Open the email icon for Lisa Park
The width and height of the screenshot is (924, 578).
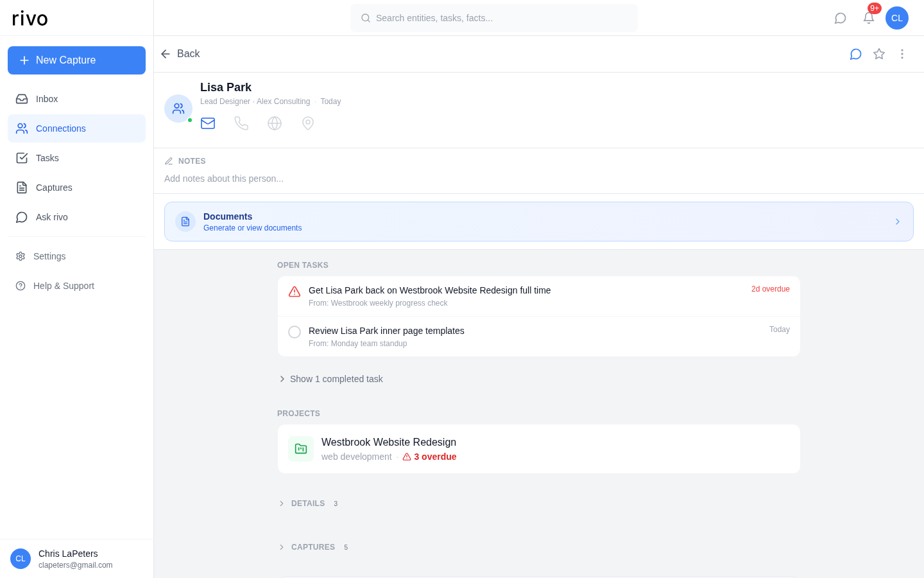coord(208,123)
